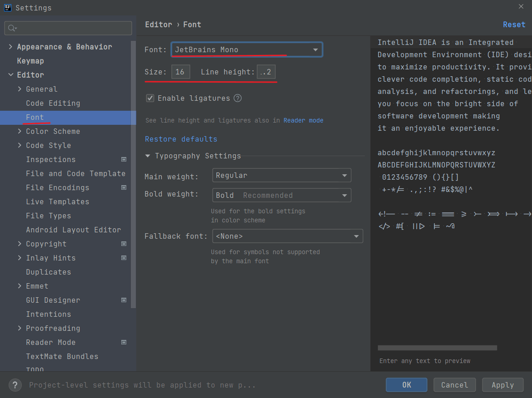Click the project-level icon beside GUI Designer
The height and width of the screenshot is (398, 532).
[x=124, y=300]
